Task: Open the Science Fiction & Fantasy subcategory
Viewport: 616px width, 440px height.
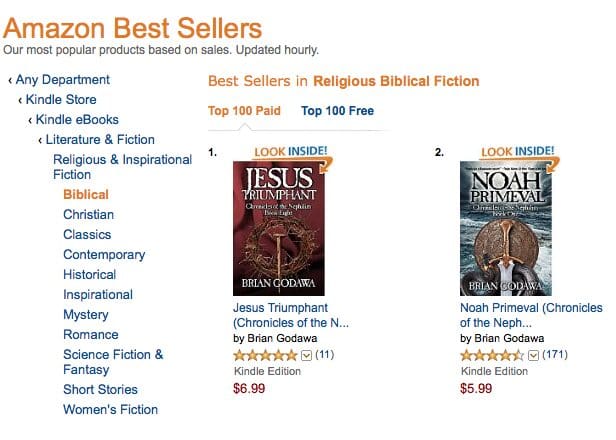Action: (x=112, y=362)
